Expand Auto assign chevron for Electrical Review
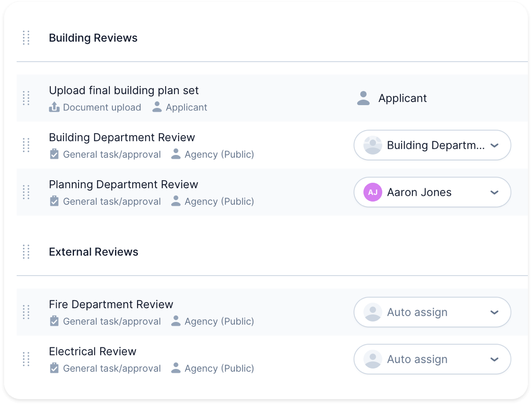The image size is (532, 404). point(494,359)
